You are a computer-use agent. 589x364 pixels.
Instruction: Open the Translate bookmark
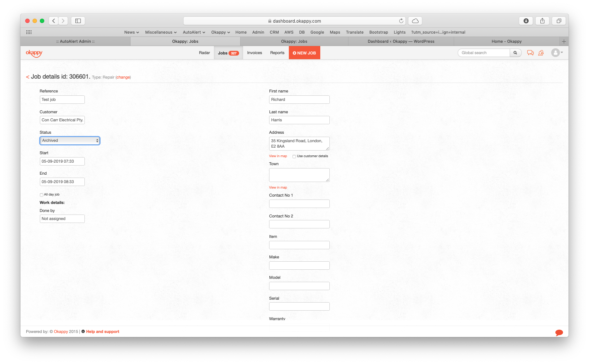pos(355,32)
